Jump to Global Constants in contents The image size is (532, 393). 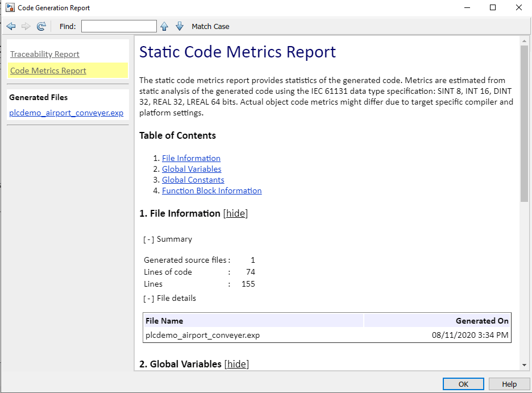(x=193, y=180)
